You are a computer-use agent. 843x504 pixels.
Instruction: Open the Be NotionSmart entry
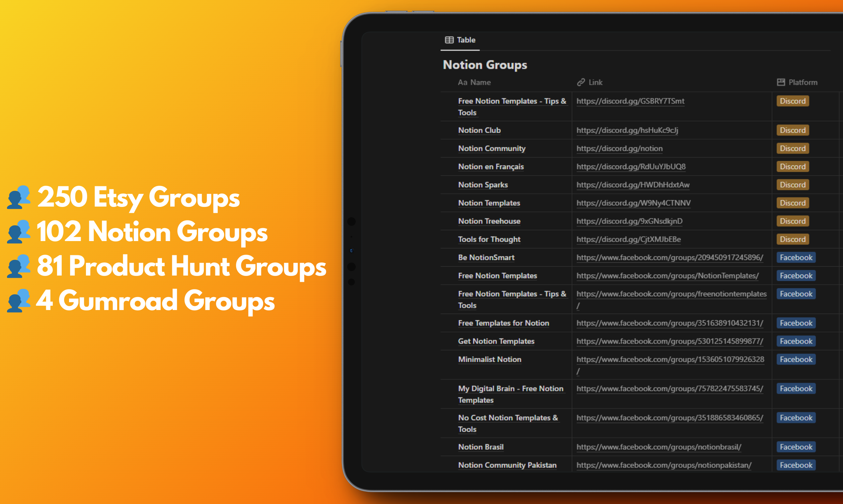486,257
